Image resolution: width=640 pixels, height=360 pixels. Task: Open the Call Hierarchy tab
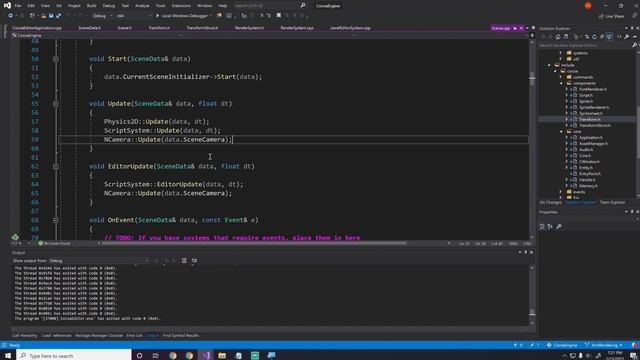pos(24,336)
